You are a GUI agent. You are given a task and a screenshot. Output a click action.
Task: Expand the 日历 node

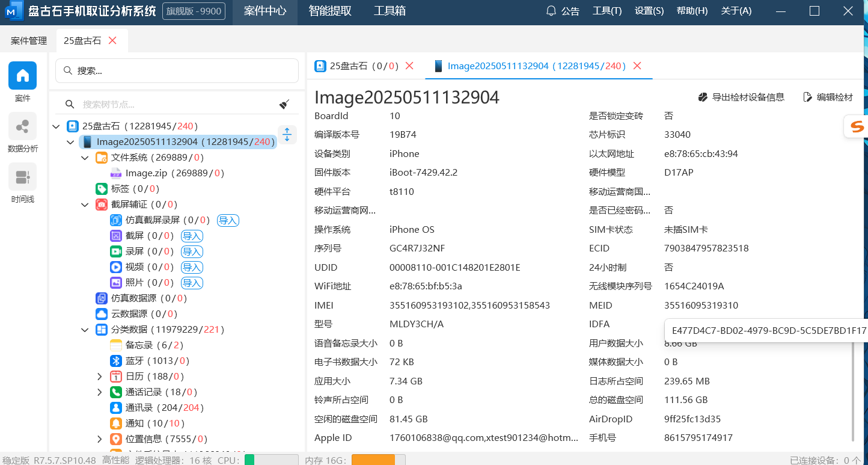[100, 377]
